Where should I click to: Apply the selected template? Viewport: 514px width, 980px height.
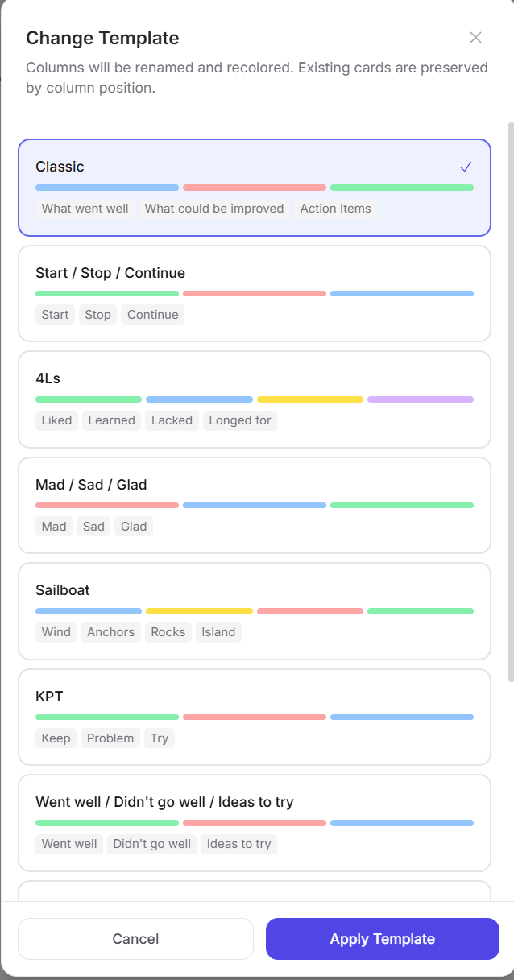[382, 939]
